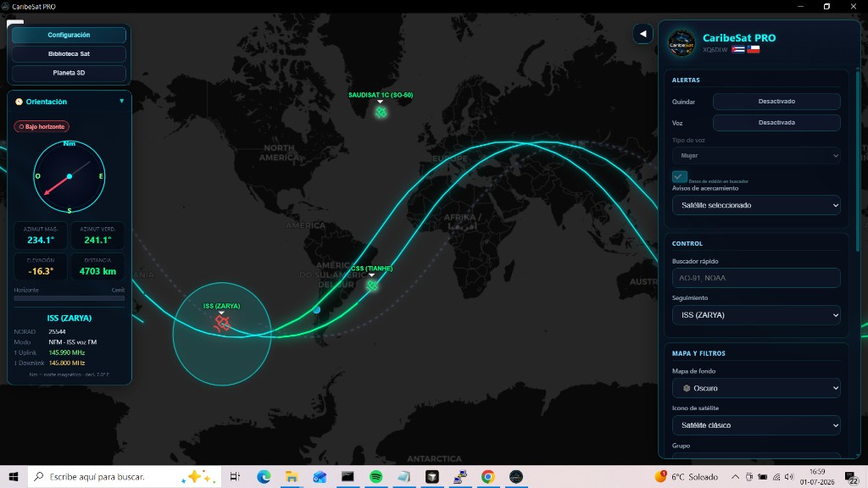Collapse the Orientación panel arrow
This screenshot has height=488, width=868.
point(122,102)
